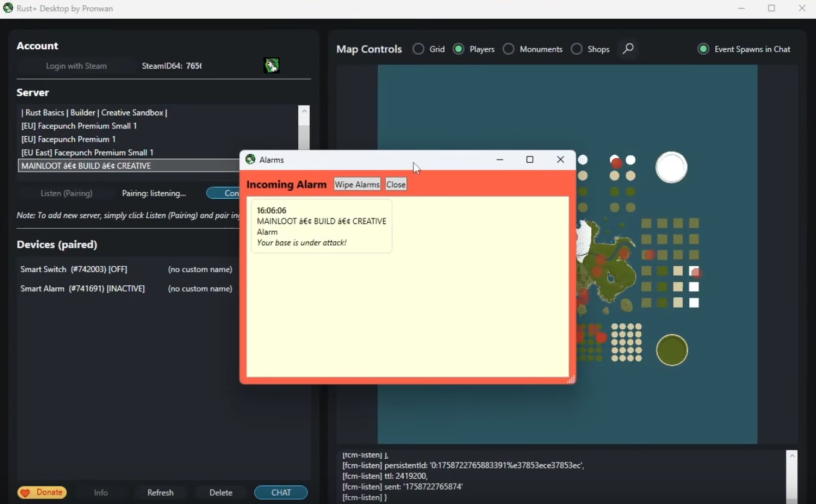Click the Alarms window resize grip

571,379
